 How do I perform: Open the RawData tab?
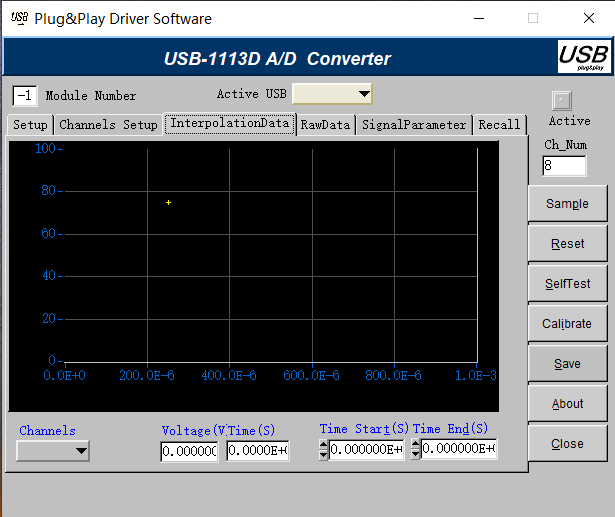click(325, 125)
